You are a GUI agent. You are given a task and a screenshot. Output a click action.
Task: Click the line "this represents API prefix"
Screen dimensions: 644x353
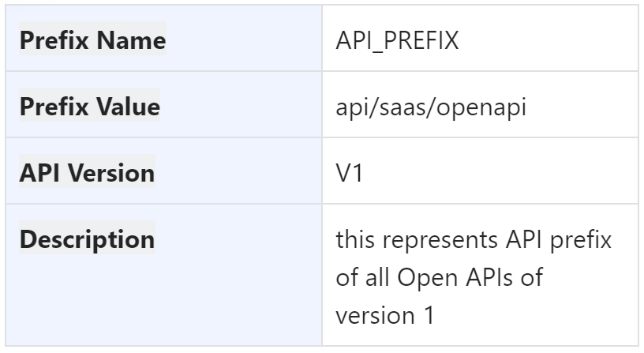coord(474,238)
